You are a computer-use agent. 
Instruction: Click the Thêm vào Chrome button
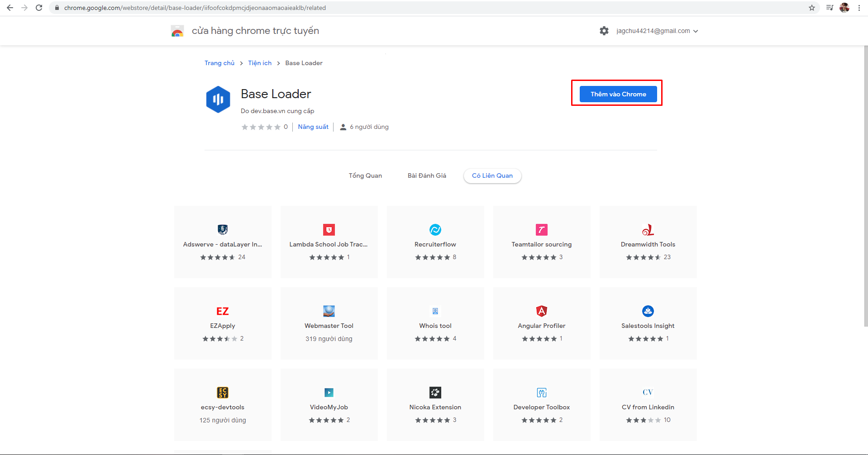click(618, 94)
